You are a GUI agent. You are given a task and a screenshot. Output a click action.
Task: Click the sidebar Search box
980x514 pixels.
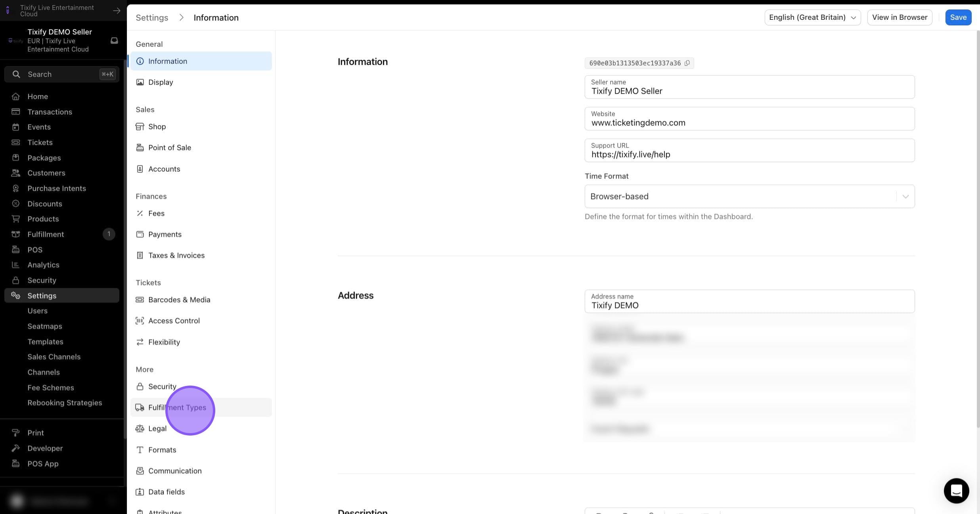tap(61, 74)
